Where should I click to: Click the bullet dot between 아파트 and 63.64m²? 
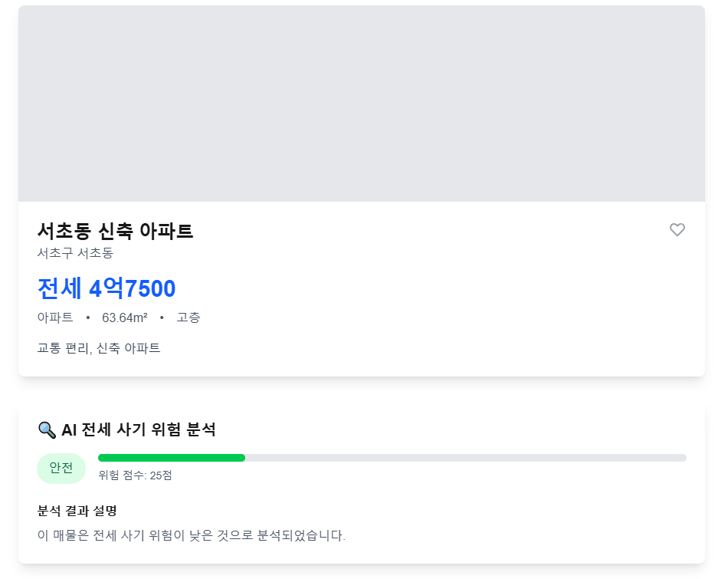point(87,317)
